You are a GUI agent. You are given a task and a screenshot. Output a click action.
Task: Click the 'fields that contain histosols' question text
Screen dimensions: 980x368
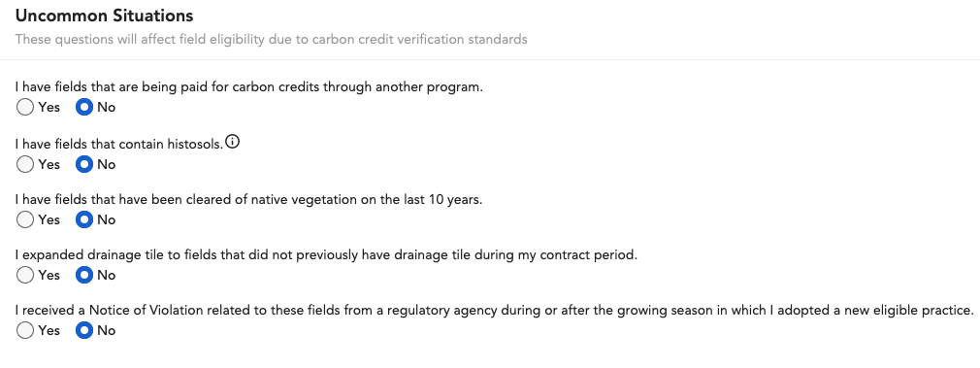click(118, 144)
